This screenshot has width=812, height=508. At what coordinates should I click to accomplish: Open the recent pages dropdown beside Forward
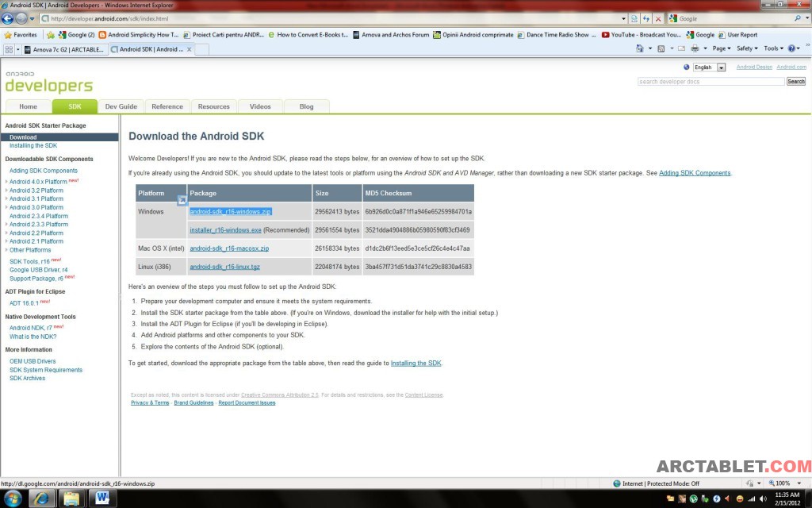tap(32, 19)
